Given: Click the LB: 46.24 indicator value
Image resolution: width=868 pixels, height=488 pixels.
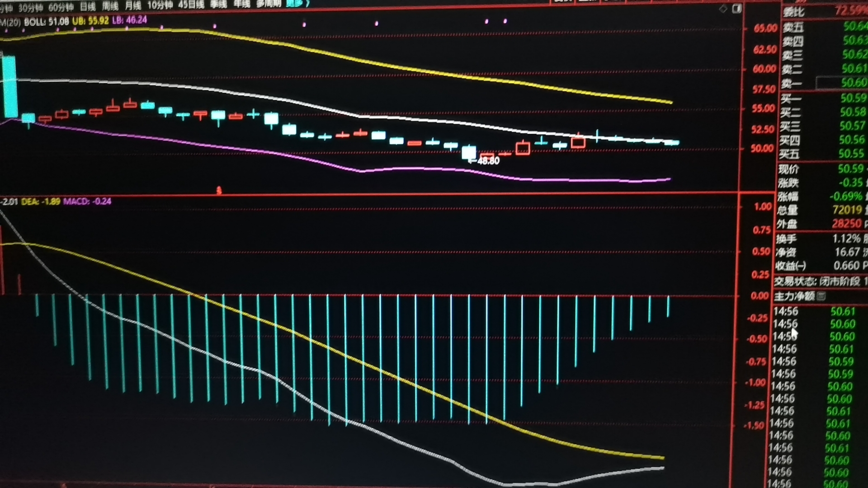Looking at the screenshot, I should [130, 20].
